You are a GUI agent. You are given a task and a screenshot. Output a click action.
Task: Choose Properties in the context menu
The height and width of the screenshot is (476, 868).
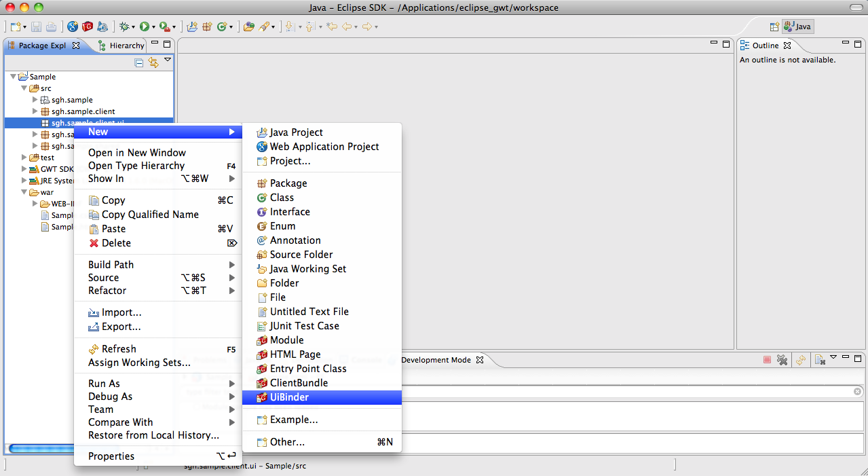(111, 456)
